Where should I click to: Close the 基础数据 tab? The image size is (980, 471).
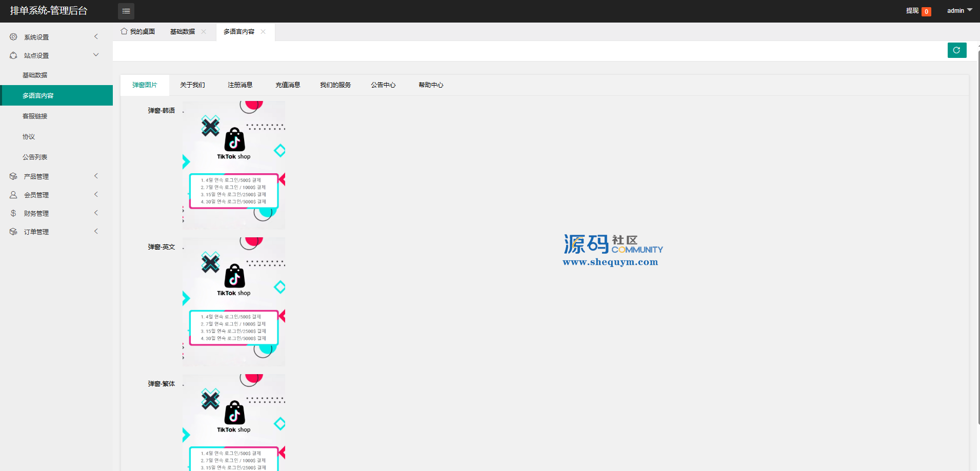pyautogui.click(x=204, y=32)
